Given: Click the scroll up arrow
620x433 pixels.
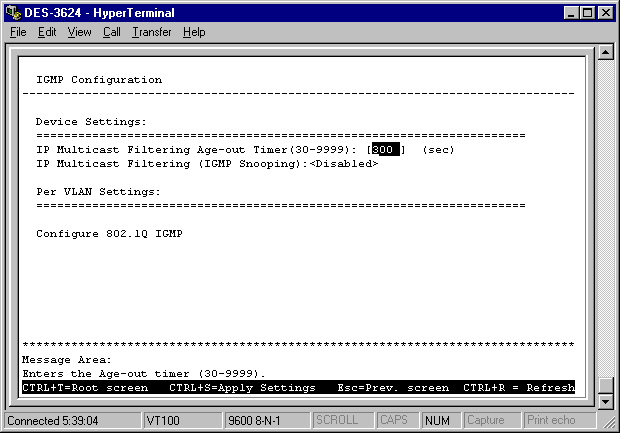Looking at the screenshot, I should pos(605,53).
